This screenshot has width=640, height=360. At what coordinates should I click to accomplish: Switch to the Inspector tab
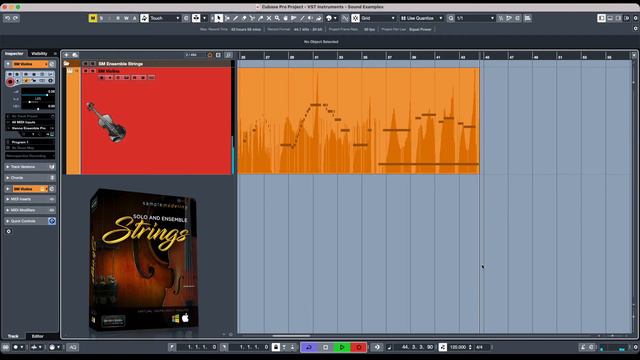pyautogui.click(x=14, y=53)
